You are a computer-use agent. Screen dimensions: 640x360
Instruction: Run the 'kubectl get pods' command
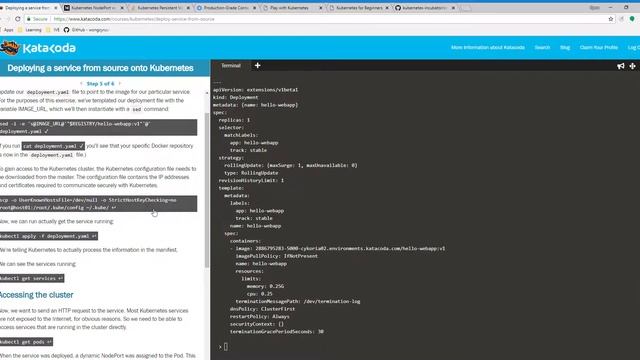(x=26, y=342)
